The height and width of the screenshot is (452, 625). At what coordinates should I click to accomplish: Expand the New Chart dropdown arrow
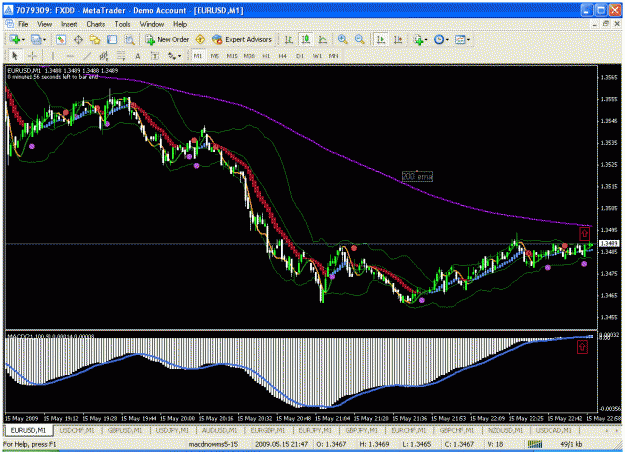click(x=23, y=39)
